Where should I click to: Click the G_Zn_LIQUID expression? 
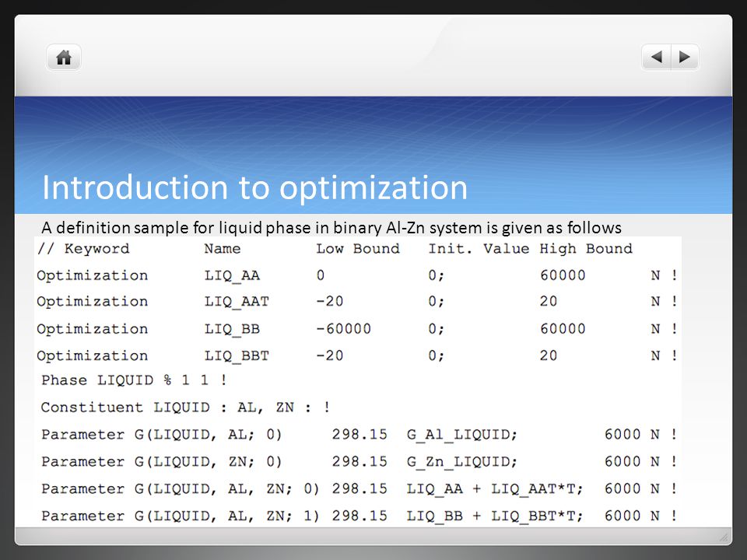[461, 462]
